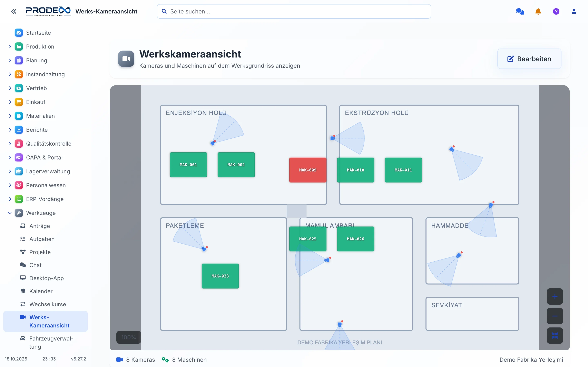Viewport: 588px width, 367px height.
Task: Select the MAK-033 machine in Paketleme
Action: click(220, 276)
